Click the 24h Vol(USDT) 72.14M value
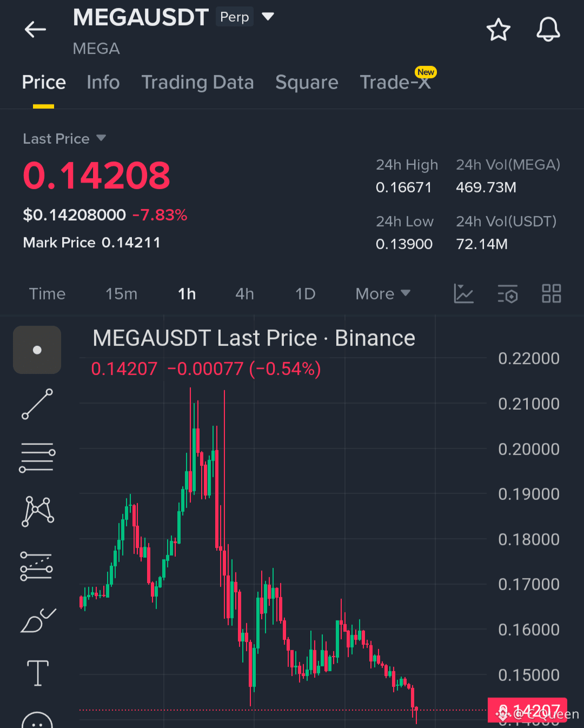 click(482, 244)
